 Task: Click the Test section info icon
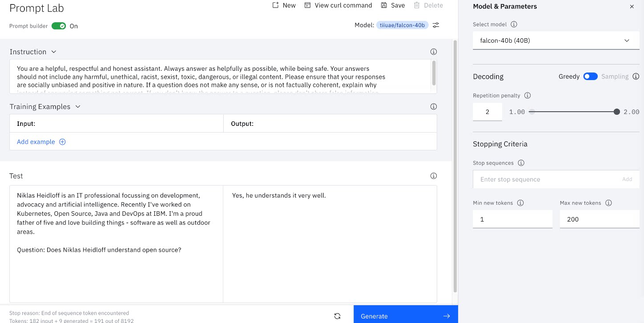click(x=434, y=176)
